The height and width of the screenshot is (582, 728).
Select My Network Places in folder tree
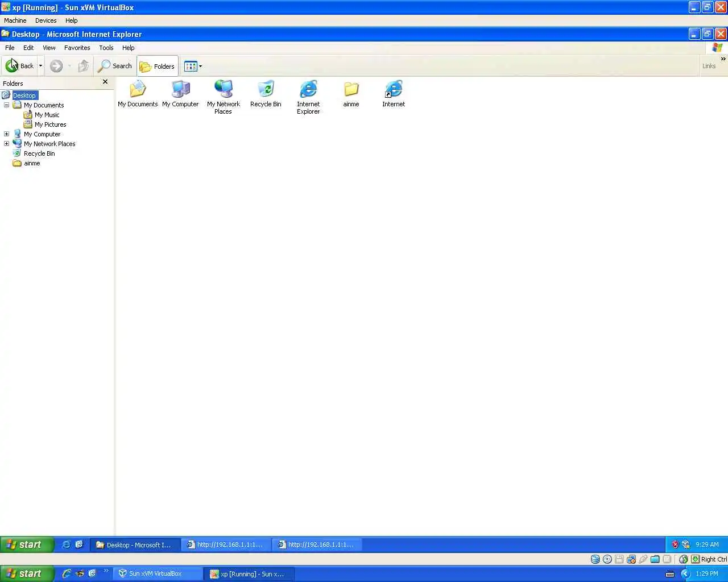(49, 144)
